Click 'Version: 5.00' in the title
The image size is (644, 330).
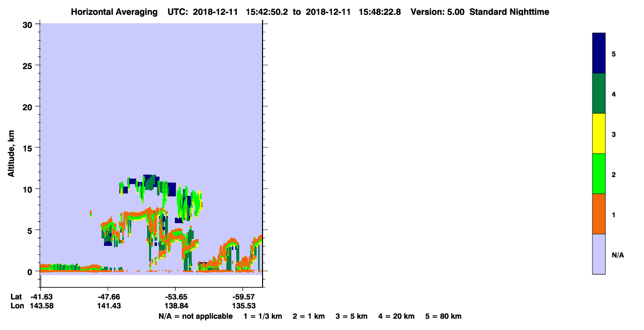[x=437, y=12]
